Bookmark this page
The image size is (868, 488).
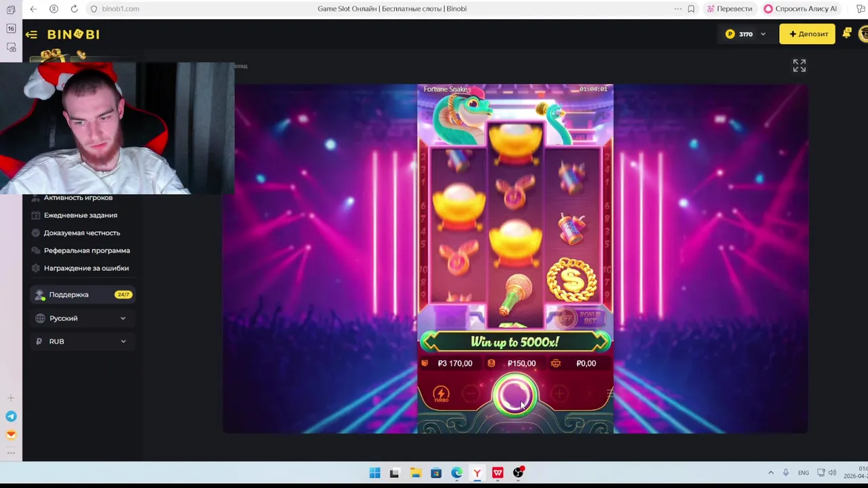[x=691, y=9]
